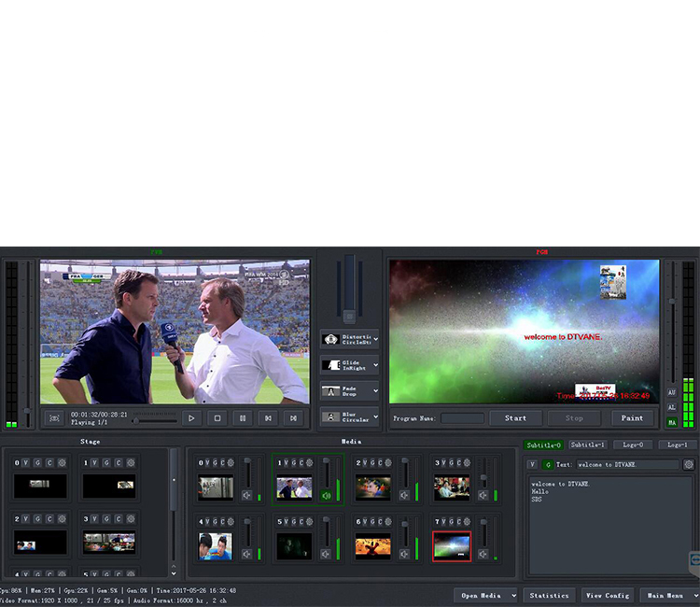Open settings gear for media slot 0
The width and height of the screenshot is (700, 607).
point(231,462)
